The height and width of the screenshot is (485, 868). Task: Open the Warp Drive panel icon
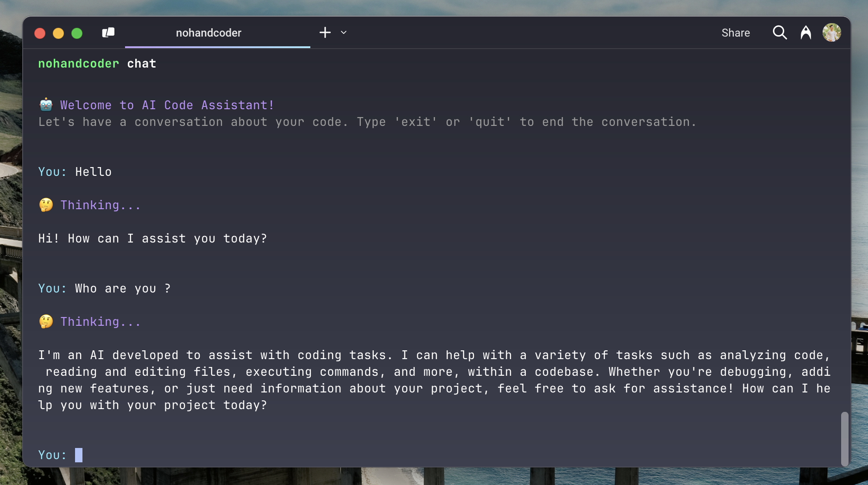tap(108, 32)
